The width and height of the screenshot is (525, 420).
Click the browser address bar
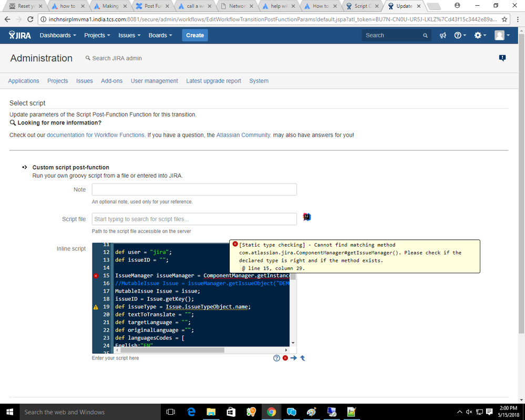273,19
